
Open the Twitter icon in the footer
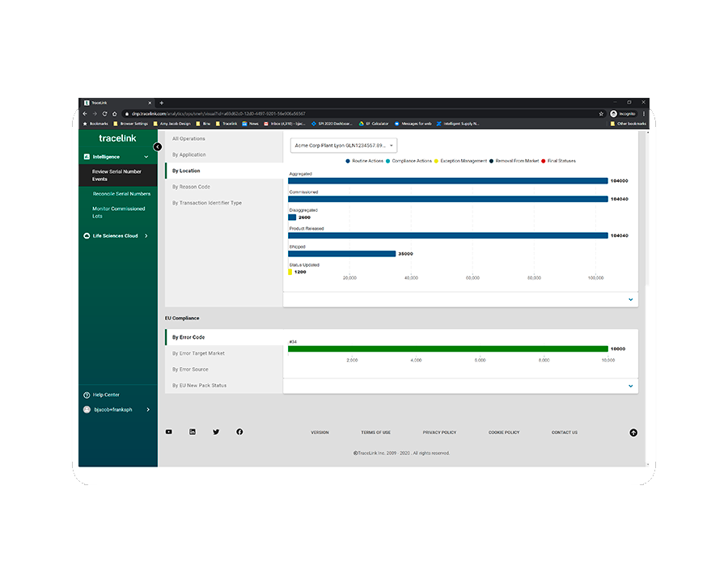pos(216,432)
